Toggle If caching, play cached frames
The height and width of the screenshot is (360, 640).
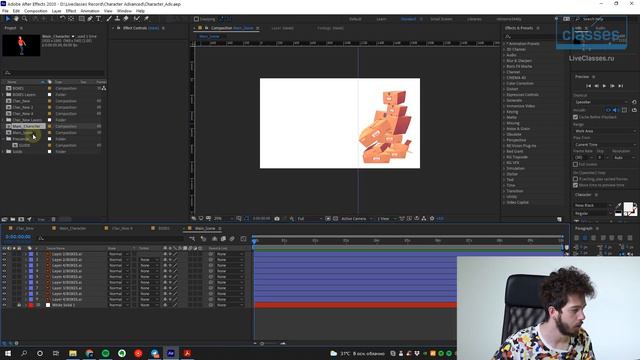click(576, 179)
